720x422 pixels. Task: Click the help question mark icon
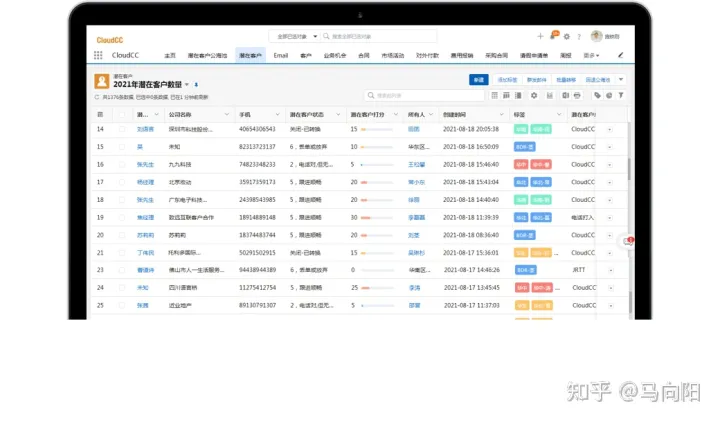(578, 36)
